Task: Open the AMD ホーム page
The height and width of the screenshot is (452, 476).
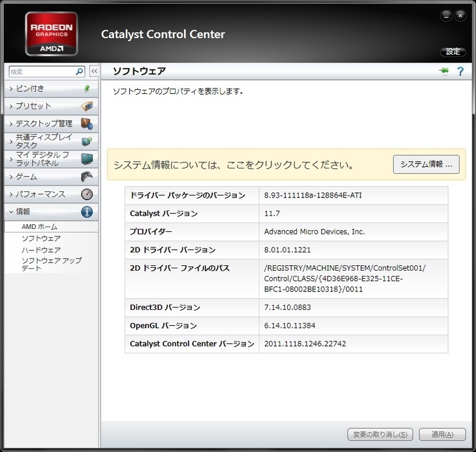Action: pos(39,227)
